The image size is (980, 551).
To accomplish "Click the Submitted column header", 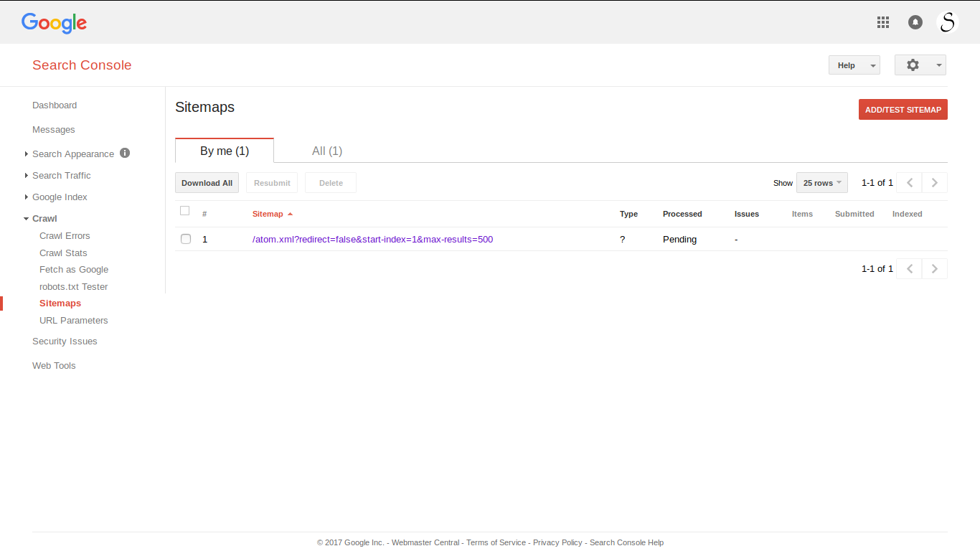I will pyautogui.click(x=854, y=214).
